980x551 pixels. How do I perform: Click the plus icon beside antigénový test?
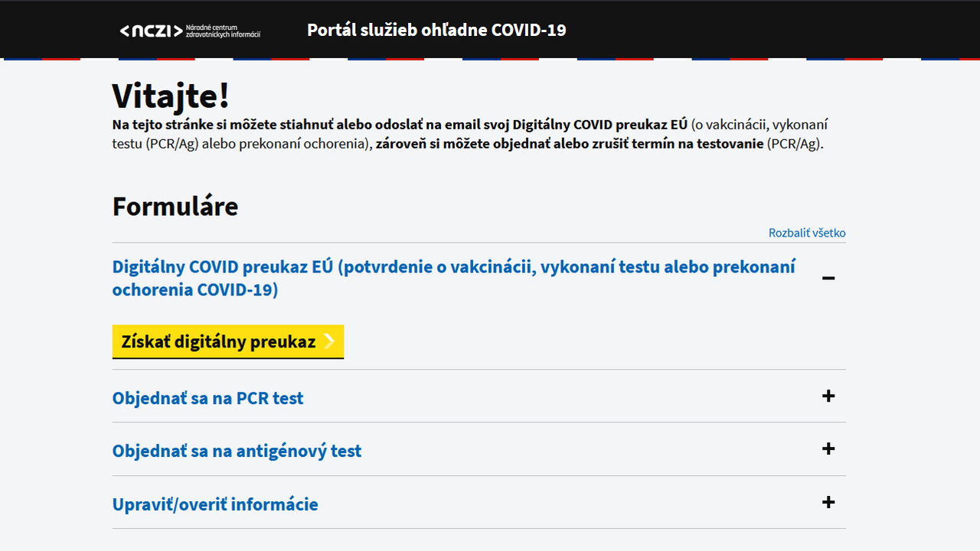tap(828, 448)
